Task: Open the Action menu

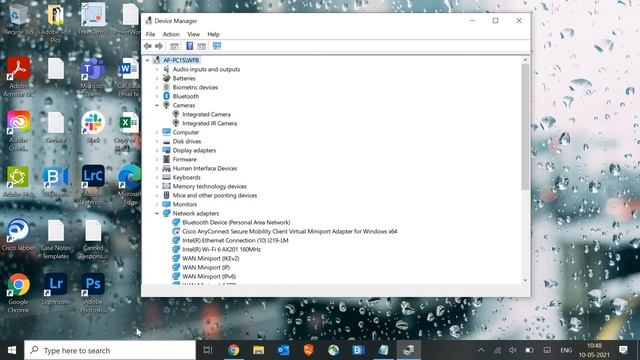Action: pos(171,34)
